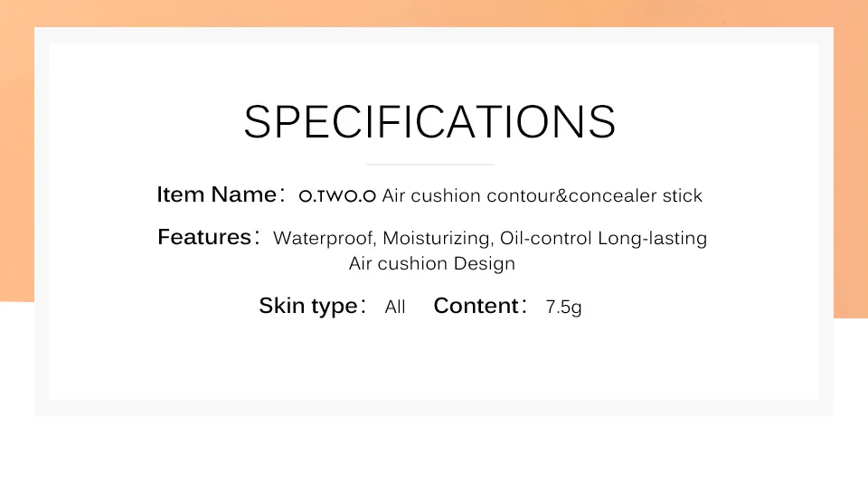The image size is (868, 483).
Task: Click the Waterproof feature word
Action: pos(323,238)
